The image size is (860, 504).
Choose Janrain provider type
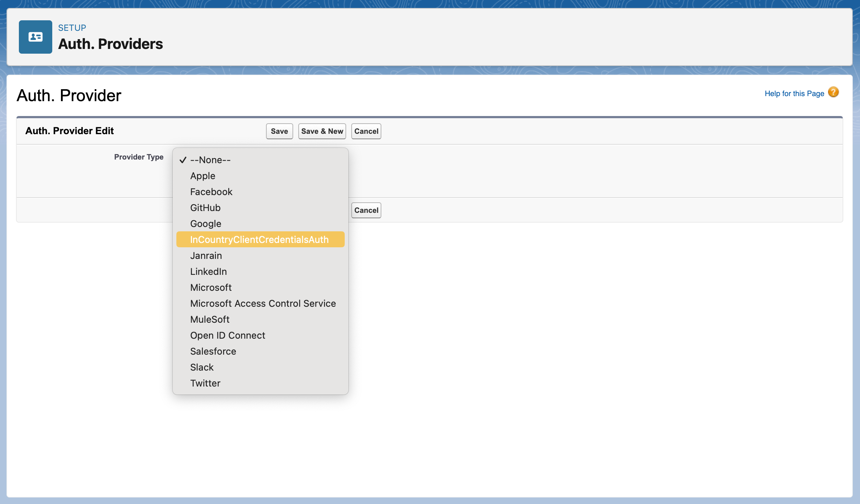click(x=206, y=256)
